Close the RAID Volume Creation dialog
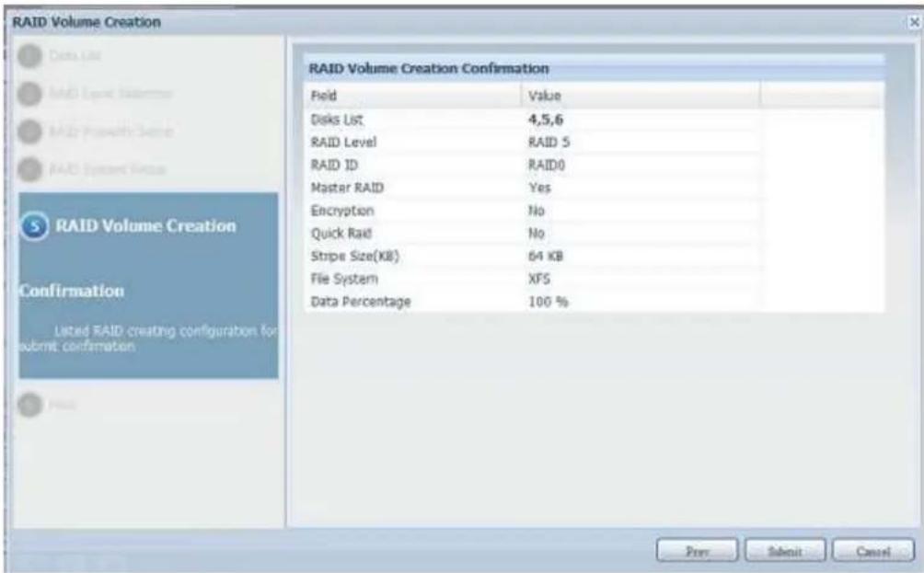This screenshot has width=924, height=573. pyautogui.click(x=914, y=22)
